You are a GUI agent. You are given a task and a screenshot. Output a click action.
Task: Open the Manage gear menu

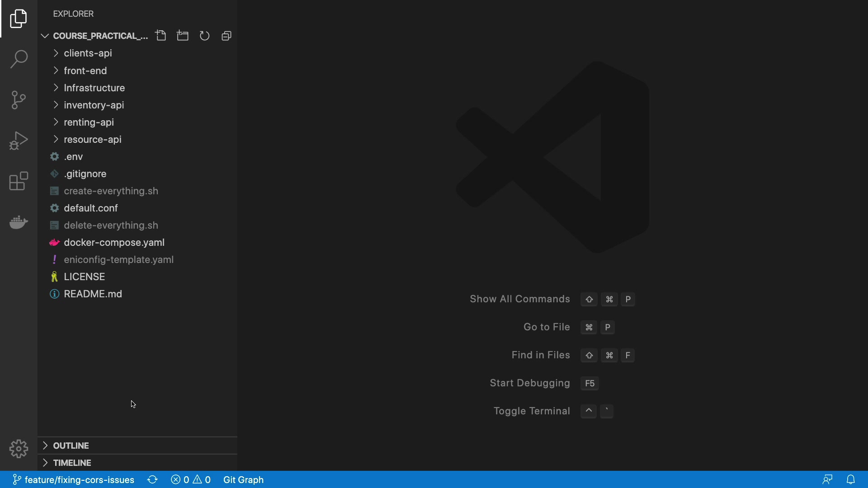click(19, 449)
